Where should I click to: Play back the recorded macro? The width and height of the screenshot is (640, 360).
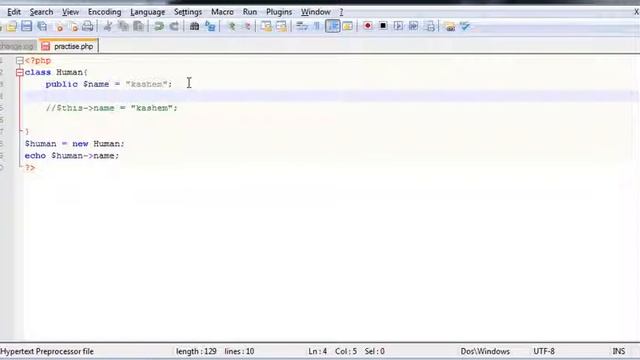(398, 26)
